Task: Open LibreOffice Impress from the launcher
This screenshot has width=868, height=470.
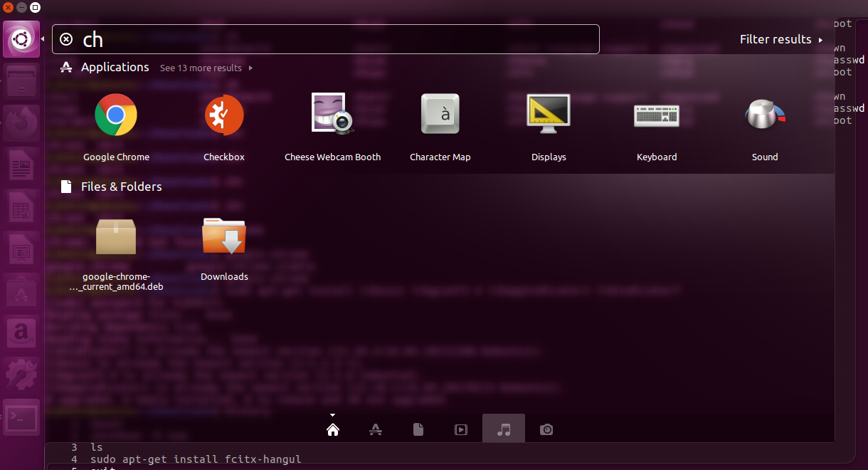Action: point(21,249)
